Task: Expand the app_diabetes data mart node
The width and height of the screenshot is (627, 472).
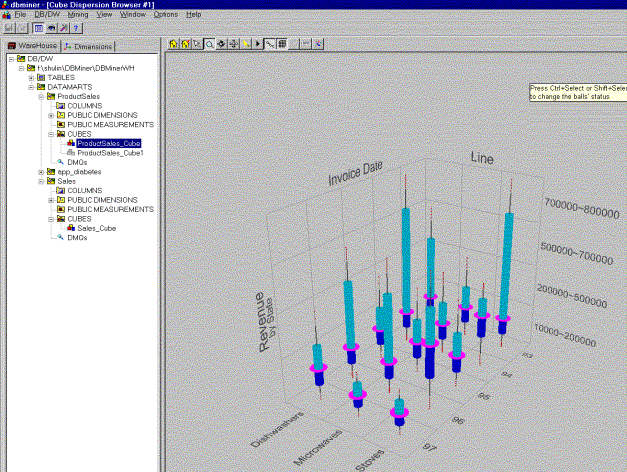Action: click(41, 171)
